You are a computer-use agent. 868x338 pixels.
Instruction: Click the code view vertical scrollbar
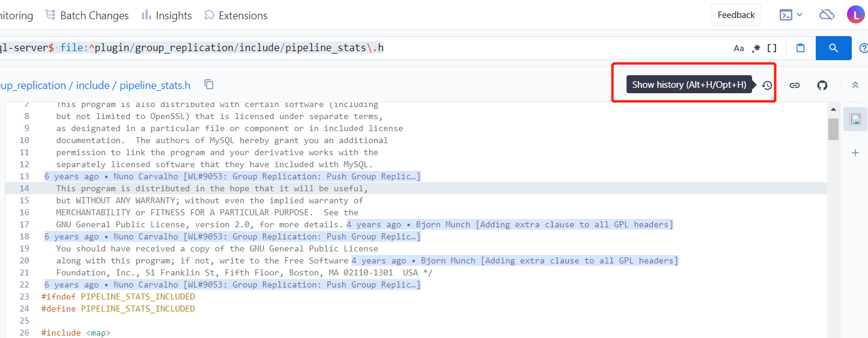[833, 128]
